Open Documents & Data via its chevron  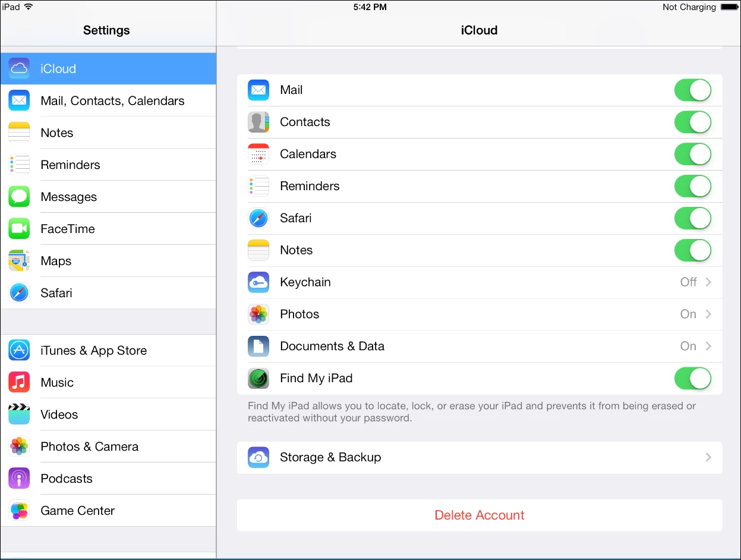[x=708, y=347]
